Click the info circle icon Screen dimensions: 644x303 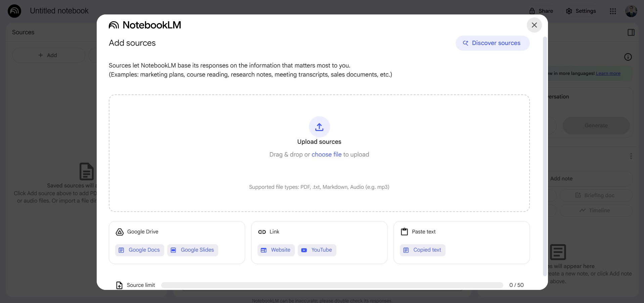[x=628, y=57]
